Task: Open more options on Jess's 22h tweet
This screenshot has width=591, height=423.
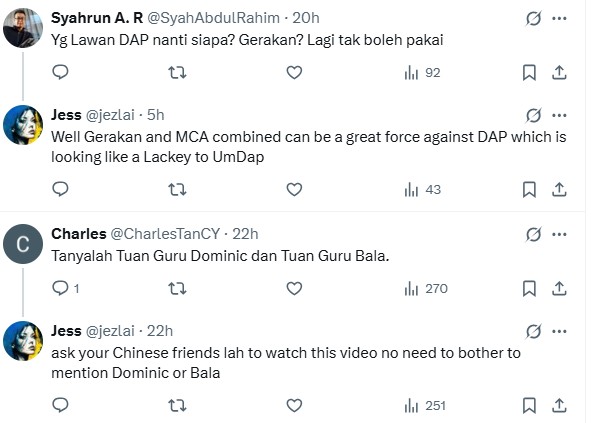Action: click(559, 332)
